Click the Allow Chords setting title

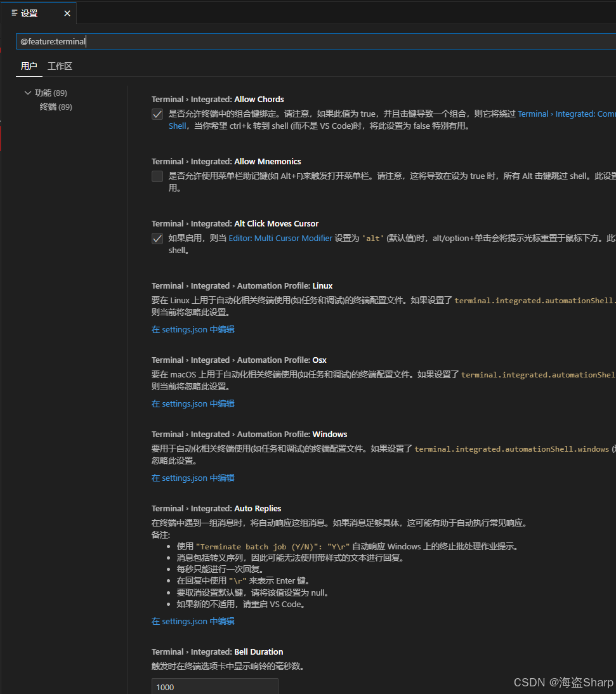pyautogui.click(x=217, y=99)
